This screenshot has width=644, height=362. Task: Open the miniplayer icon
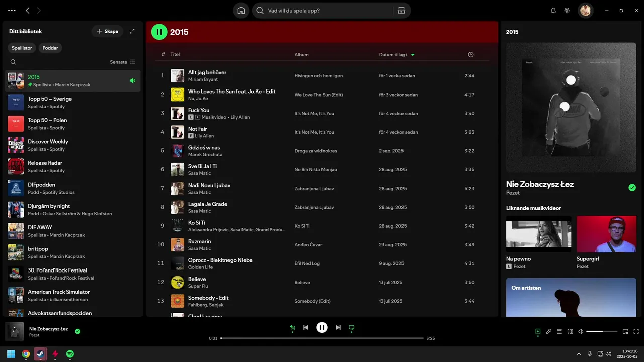[x=626, y=332]
